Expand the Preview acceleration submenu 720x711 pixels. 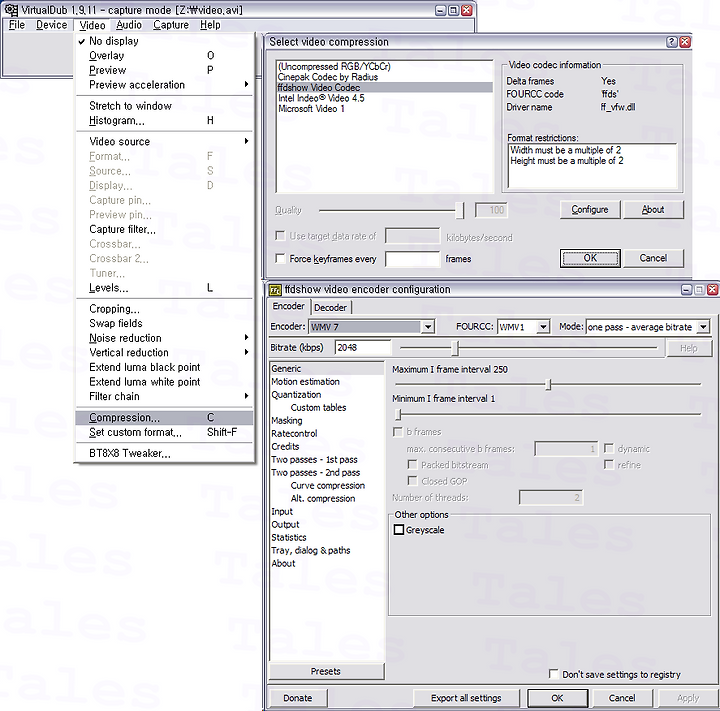[164, 85]
